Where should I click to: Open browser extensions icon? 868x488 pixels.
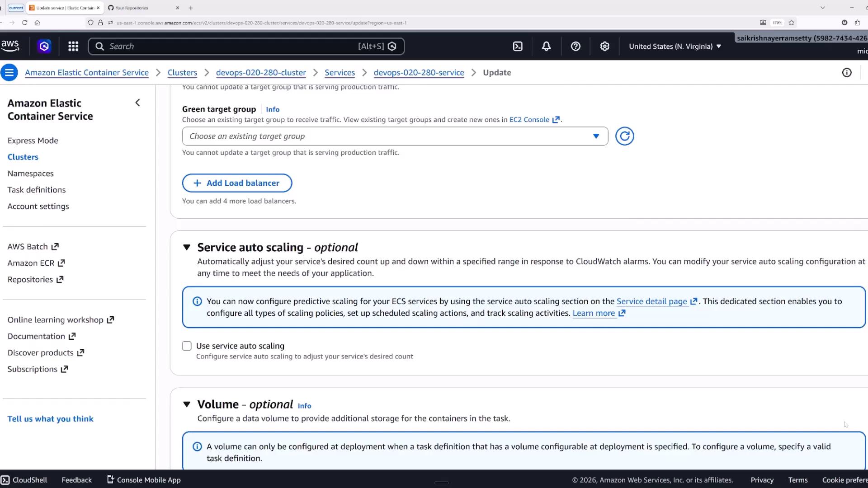coord(857,23)
